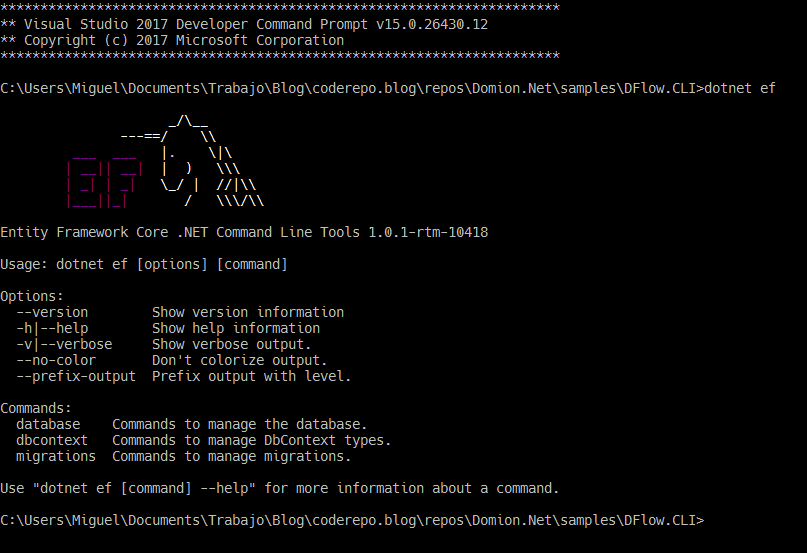This screenshot has height=553, width=807.
Task: Click the 'Options:' heading
Action: 32,297
